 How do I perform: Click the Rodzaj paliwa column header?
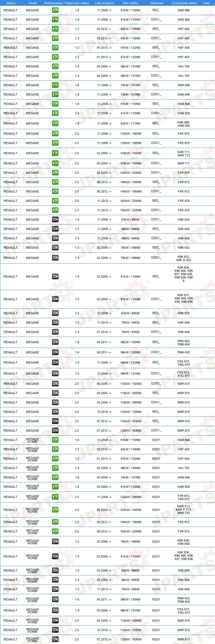pos(53,3)
